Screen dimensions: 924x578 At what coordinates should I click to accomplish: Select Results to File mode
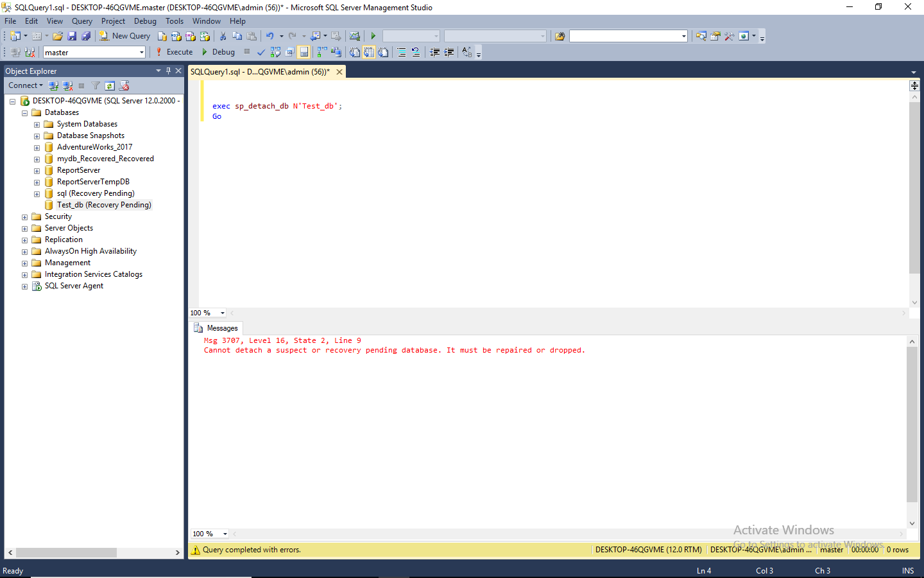point(383,52)
